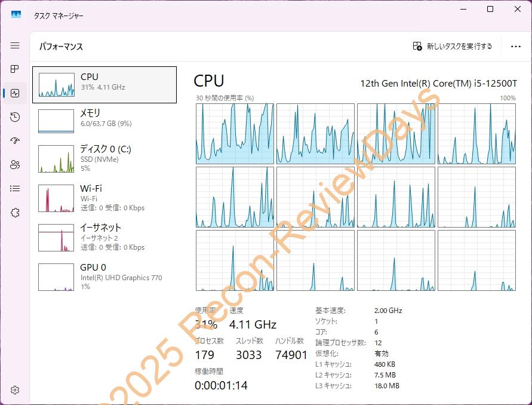532x405 pixels.
Task: Open the Startup apps icon
Action: (15, 141)
